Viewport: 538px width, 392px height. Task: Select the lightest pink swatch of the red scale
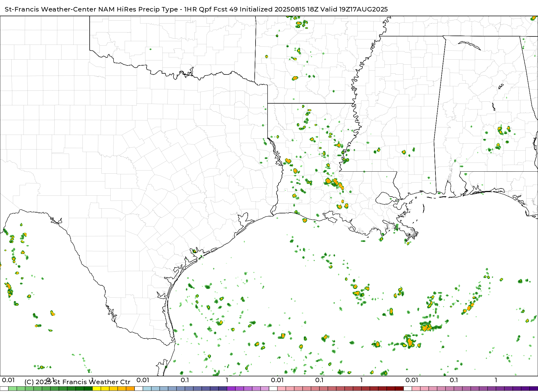pos(282,389)
